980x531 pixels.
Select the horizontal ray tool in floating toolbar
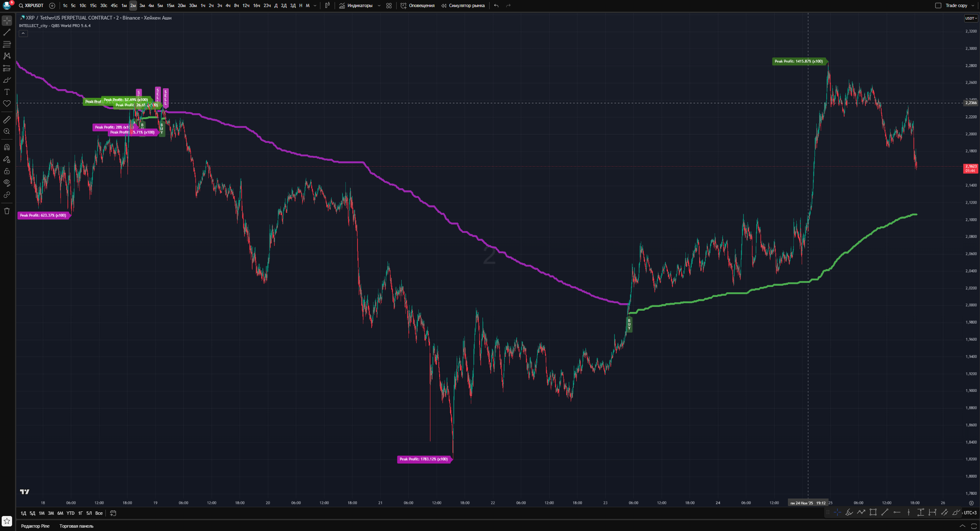[897, 512]
